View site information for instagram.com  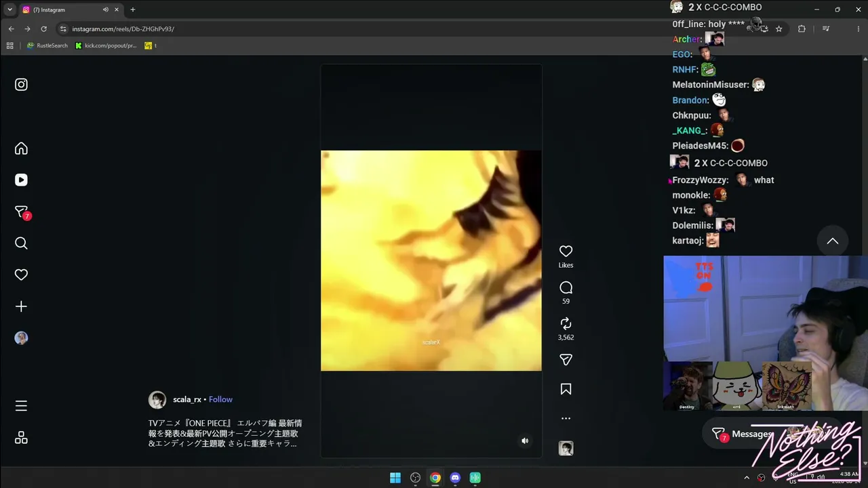(x=63, y=29)
